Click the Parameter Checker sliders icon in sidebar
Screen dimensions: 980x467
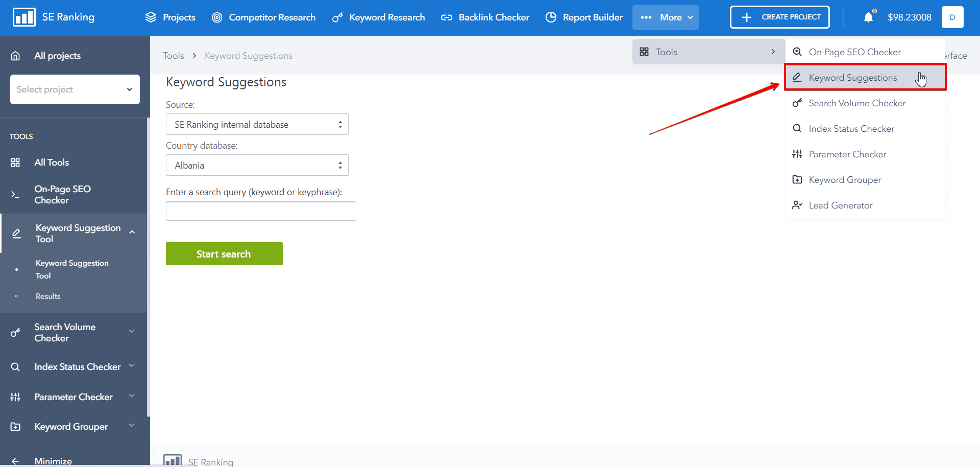(x=15, y=397)
